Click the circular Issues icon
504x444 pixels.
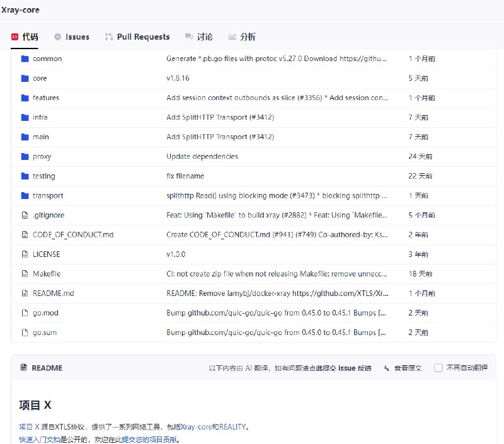(57, 37)
